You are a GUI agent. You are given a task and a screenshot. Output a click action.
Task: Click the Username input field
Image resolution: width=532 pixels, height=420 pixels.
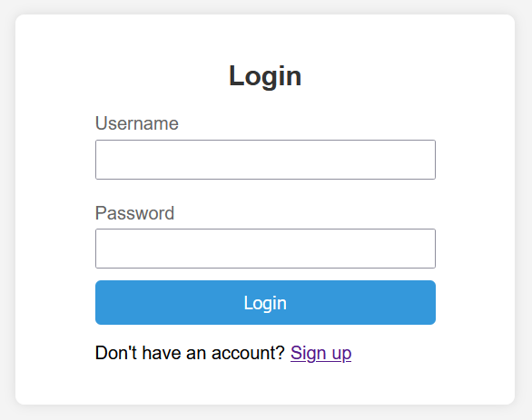click(265, 160)
